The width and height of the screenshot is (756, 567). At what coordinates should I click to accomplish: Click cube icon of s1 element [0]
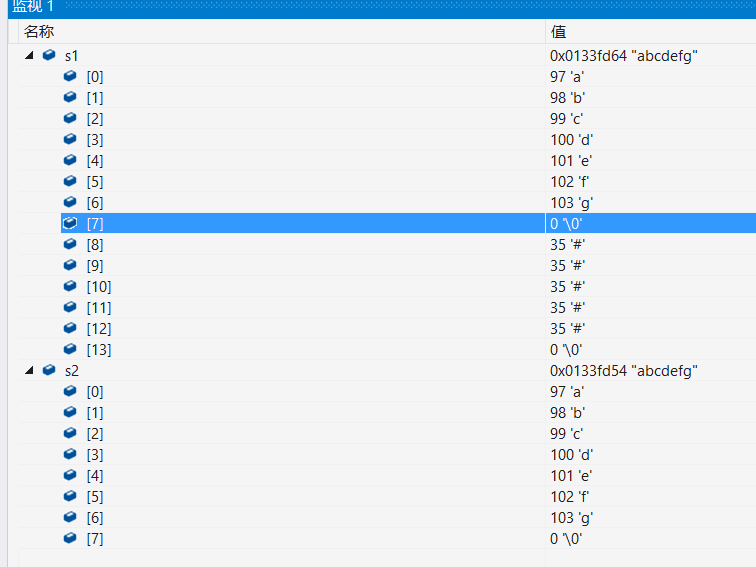(70, 76)
